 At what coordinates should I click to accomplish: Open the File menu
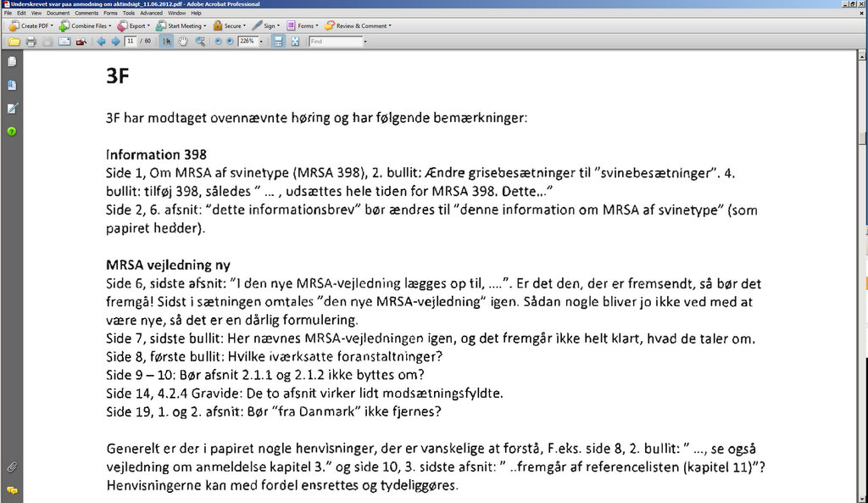point(8,13)
